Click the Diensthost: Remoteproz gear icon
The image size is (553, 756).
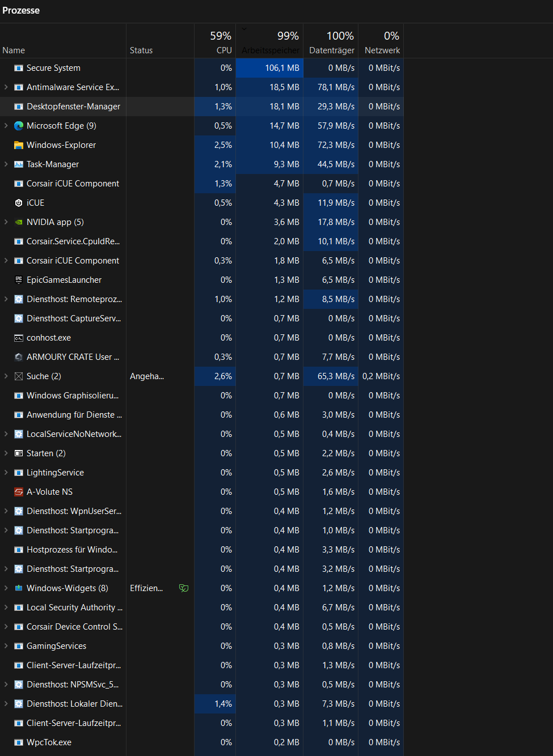(19, 299)
